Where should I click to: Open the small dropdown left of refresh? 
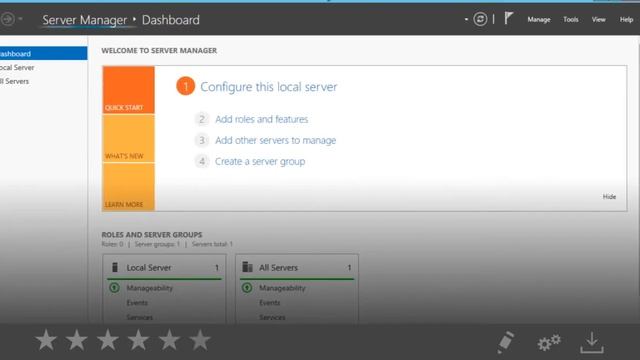466,20
